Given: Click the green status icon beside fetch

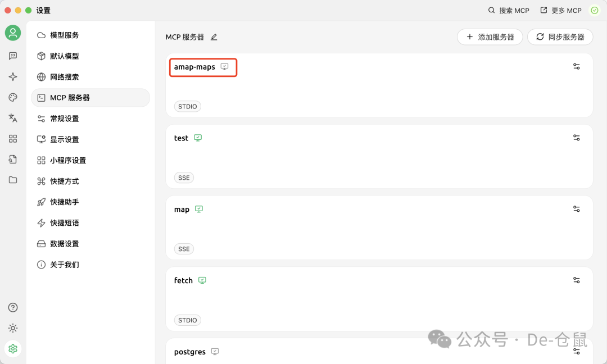Looking at the screenshot, I should pos(202,280).
